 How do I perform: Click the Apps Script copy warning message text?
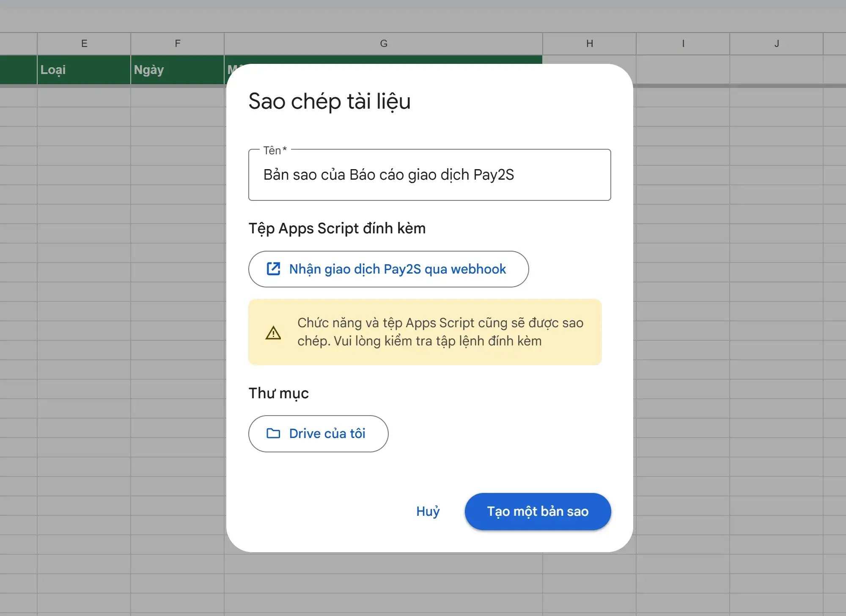(440, 332)
